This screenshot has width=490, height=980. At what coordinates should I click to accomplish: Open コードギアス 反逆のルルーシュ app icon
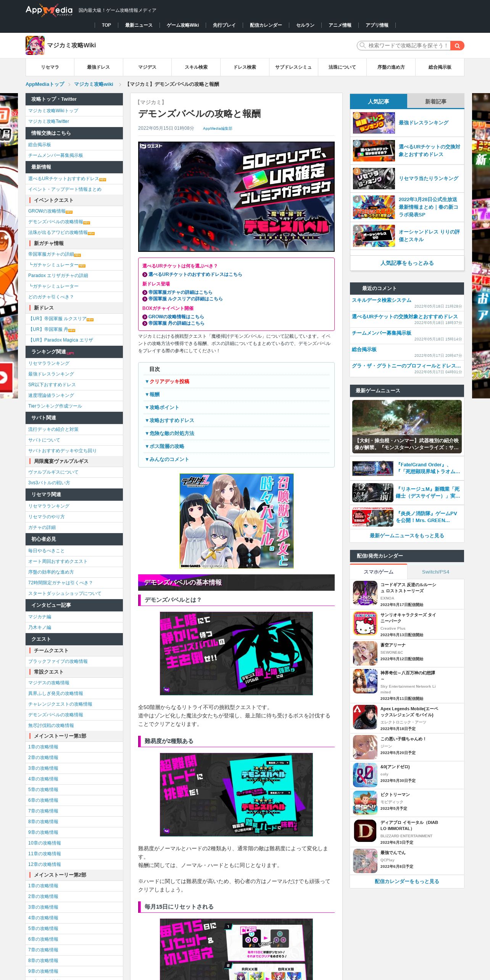coord(365,593)
